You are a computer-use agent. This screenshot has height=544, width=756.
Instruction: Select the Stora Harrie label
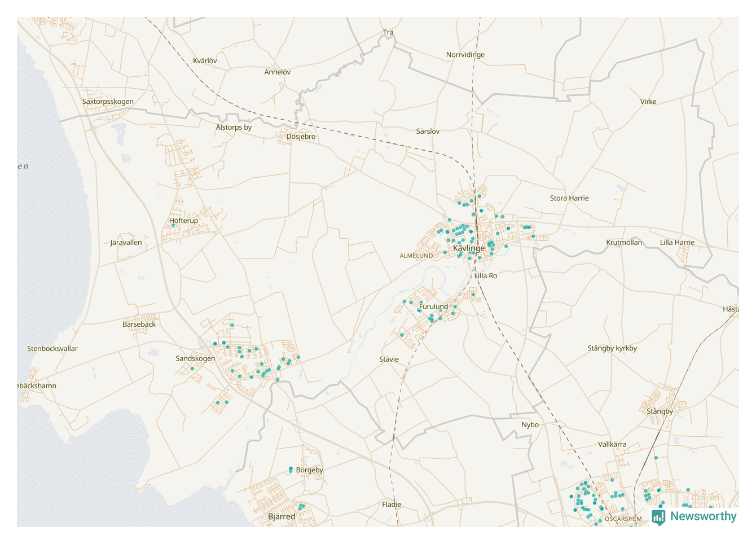pos(569,198)
